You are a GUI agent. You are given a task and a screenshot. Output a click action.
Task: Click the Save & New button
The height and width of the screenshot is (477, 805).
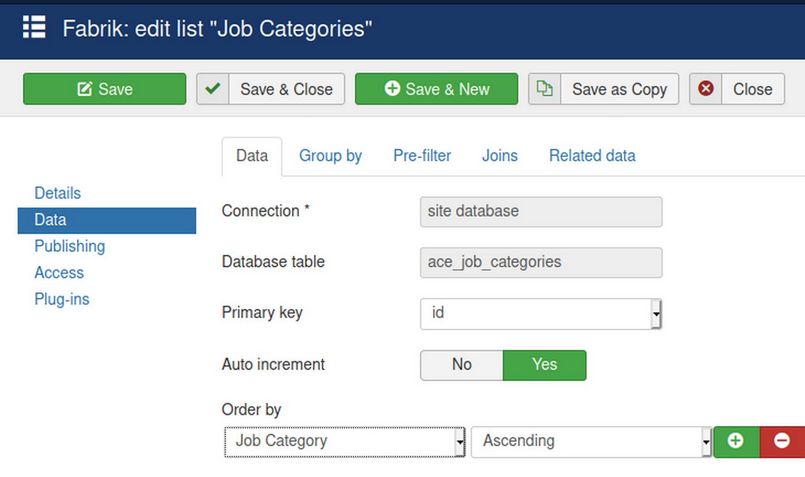pyautogui.click(x=436, y=89)
